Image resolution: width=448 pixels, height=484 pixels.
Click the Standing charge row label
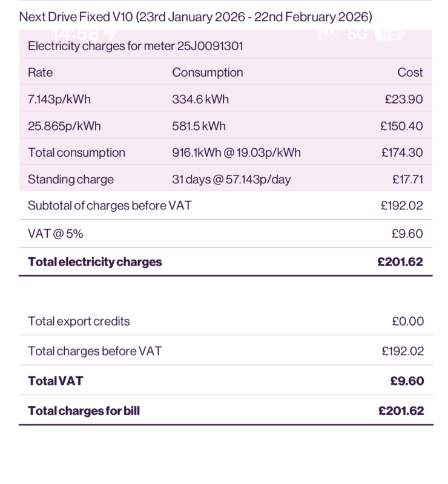(x=71, y=179)
